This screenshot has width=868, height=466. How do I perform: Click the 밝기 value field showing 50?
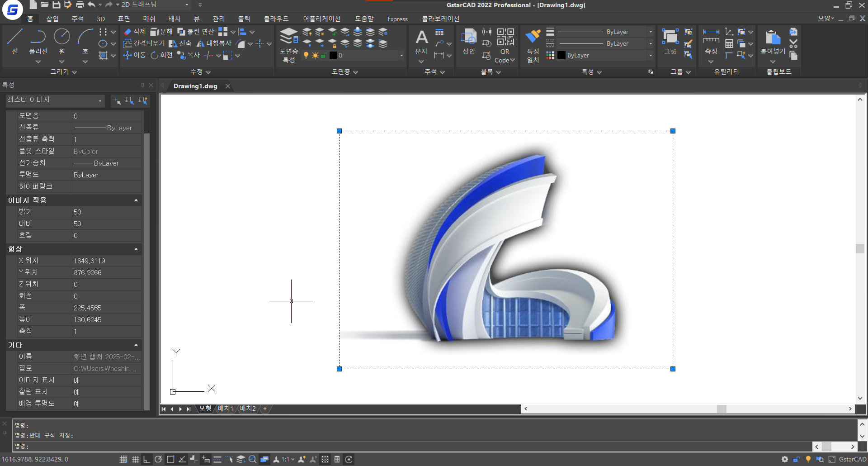(x=107, y=212)
